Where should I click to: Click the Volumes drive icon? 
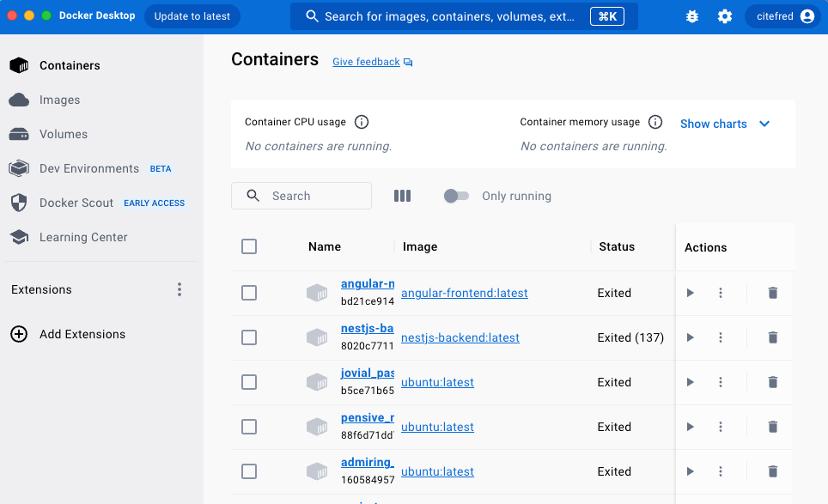[x=19, y=134]
